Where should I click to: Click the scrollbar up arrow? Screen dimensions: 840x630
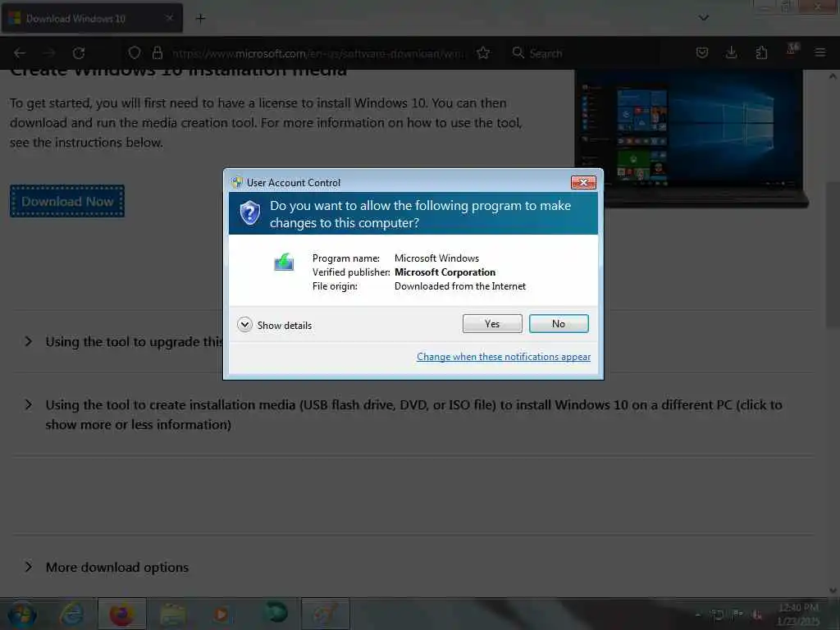(833, 76)
